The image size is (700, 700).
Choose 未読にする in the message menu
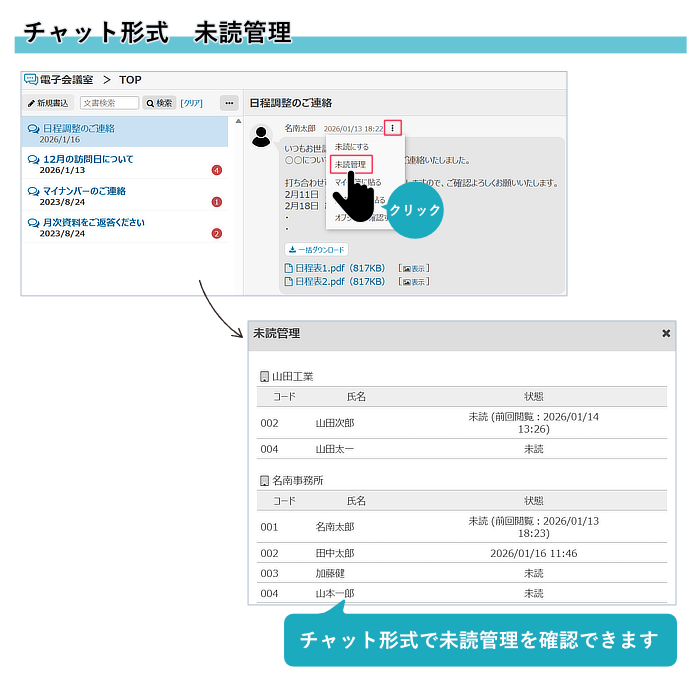tap(351, 147)
